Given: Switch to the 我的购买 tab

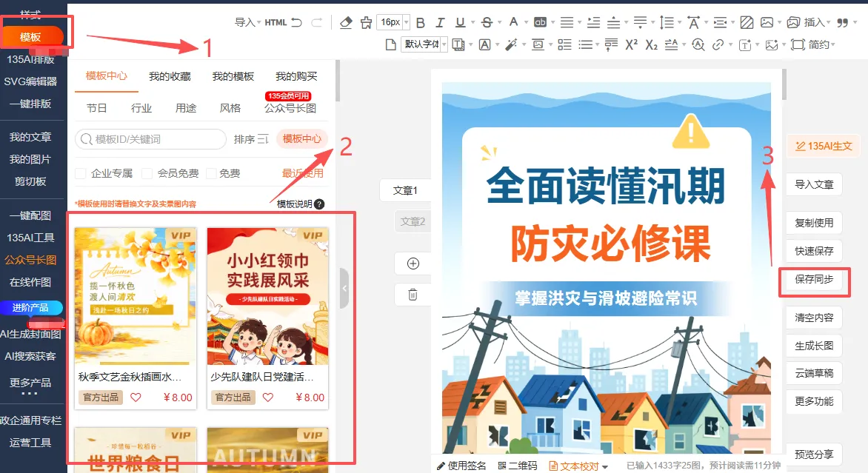Looking at the screenshot, I should point(297,76).
